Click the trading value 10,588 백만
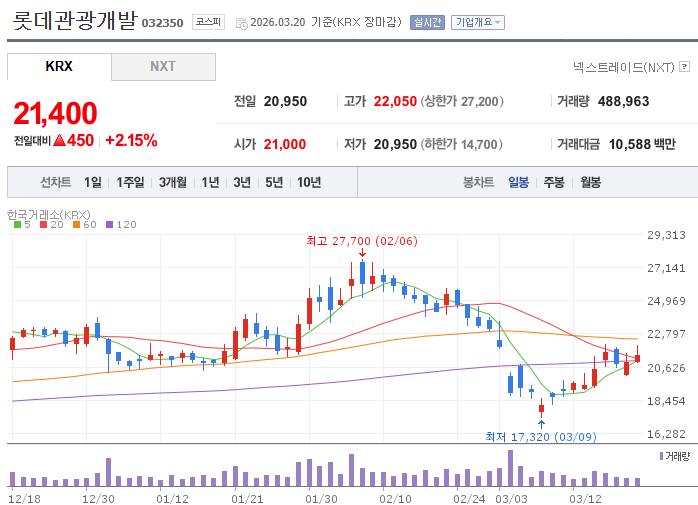 [642, 144]
